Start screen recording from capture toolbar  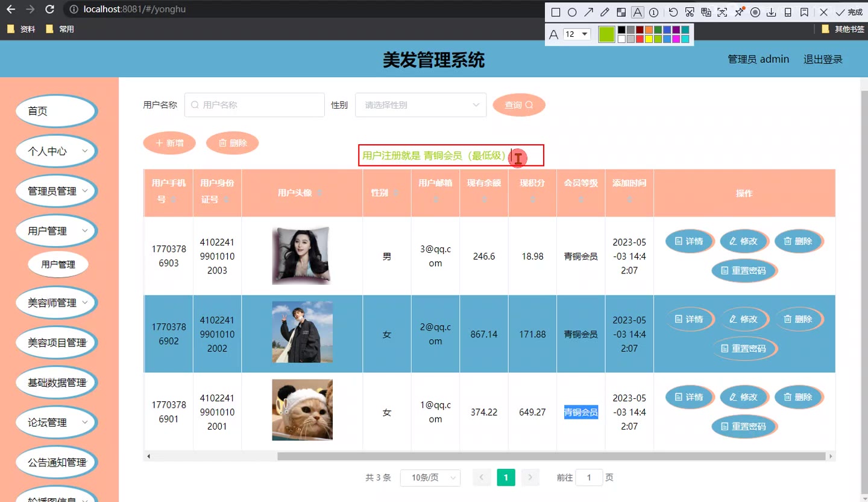[x=755, y=12]
